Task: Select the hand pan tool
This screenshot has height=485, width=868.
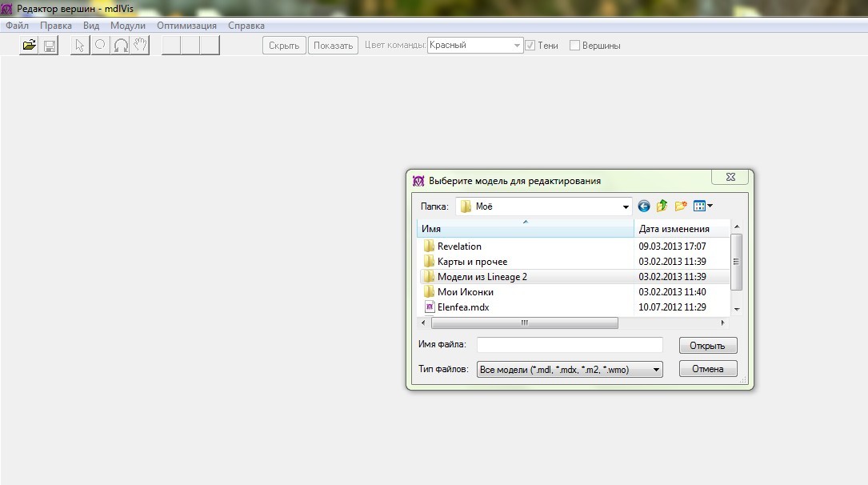Action: coord(140,46)
